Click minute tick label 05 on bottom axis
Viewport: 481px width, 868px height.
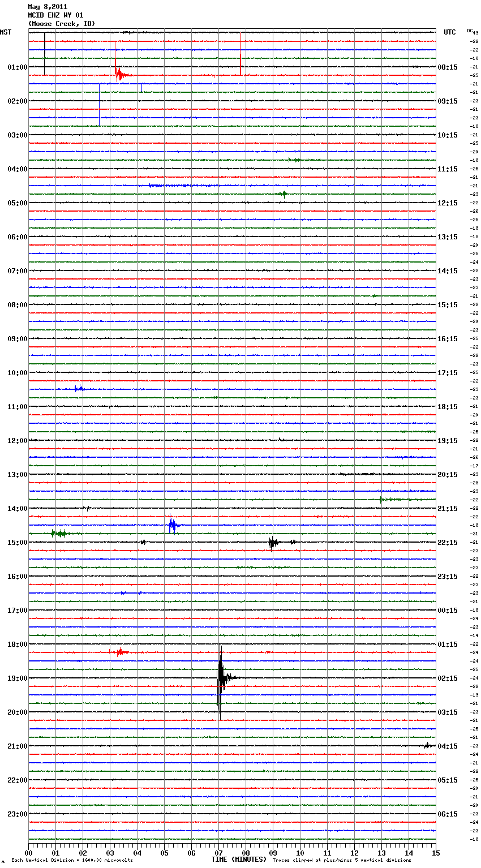pos(165,853)
